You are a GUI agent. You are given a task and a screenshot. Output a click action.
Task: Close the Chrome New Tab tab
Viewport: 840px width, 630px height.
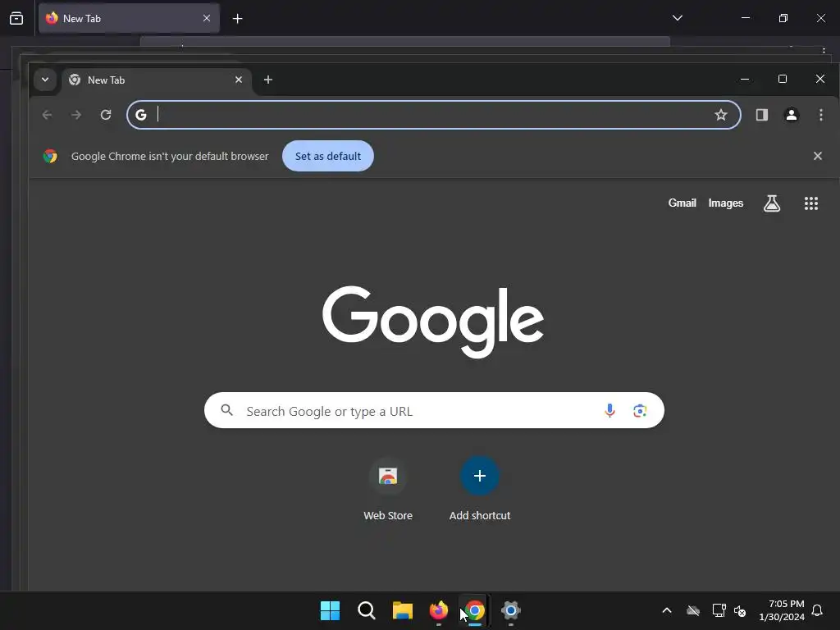click(239, 80)
